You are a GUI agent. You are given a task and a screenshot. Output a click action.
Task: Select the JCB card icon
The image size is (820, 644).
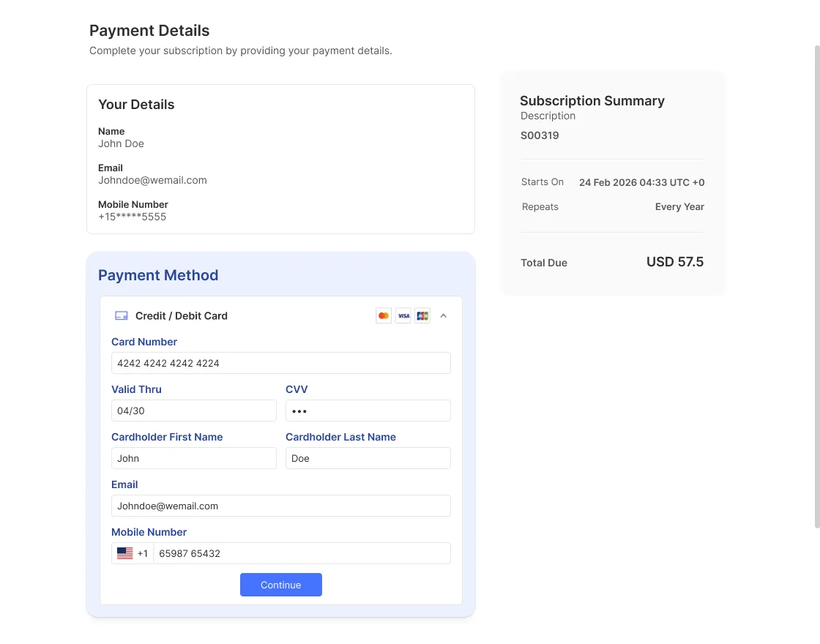pyautogui.click(x=422, y=315)
